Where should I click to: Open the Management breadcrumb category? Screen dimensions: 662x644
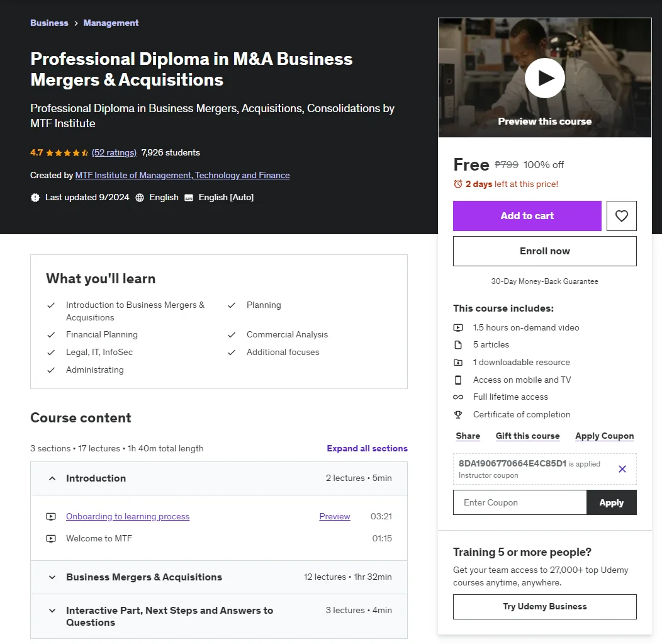(x=111, y=23)
